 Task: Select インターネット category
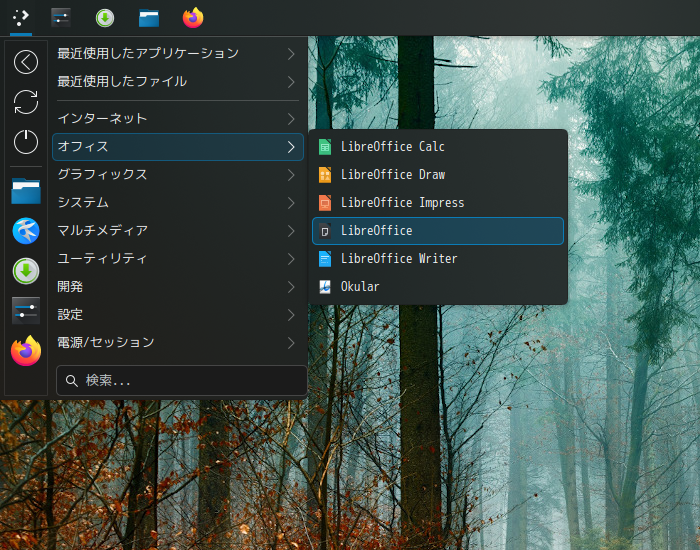178,119
